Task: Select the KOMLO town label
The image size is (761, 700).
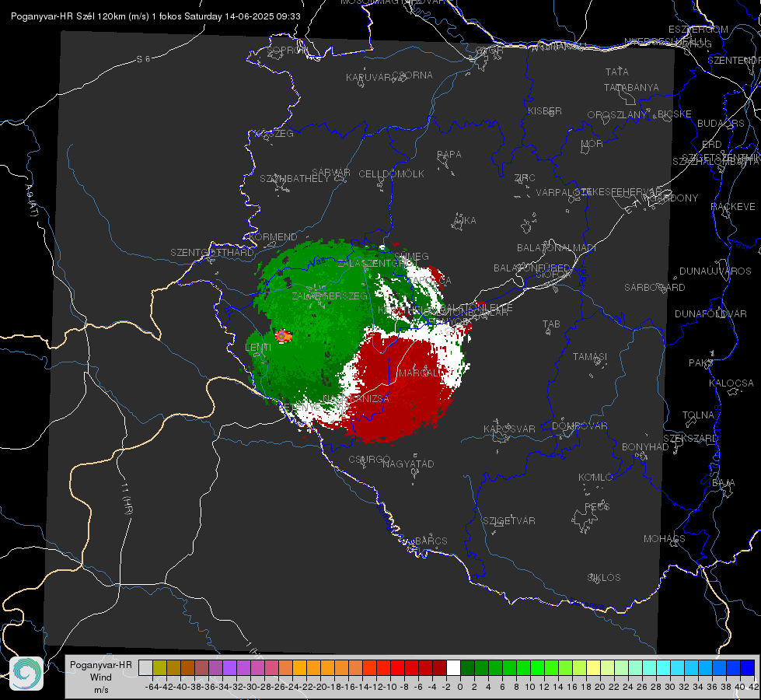Action: [x=595, y=478]
